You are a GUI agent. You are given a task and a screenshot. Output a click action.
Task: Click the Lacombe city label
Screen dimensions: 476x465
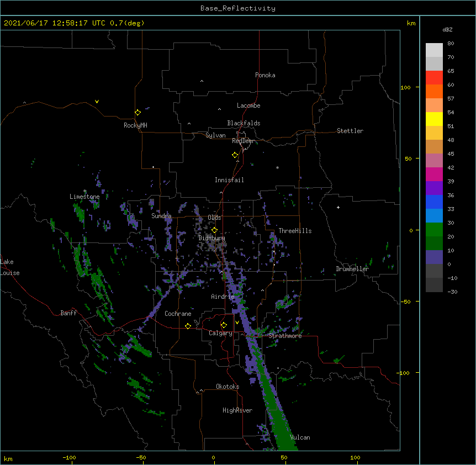[x=248, y=105]
